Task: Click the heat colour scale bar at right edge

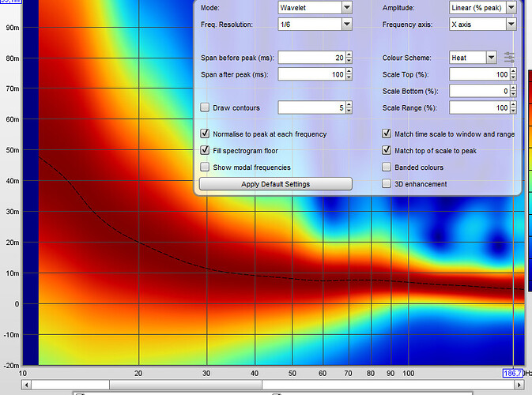Action: tap(530, 181)
